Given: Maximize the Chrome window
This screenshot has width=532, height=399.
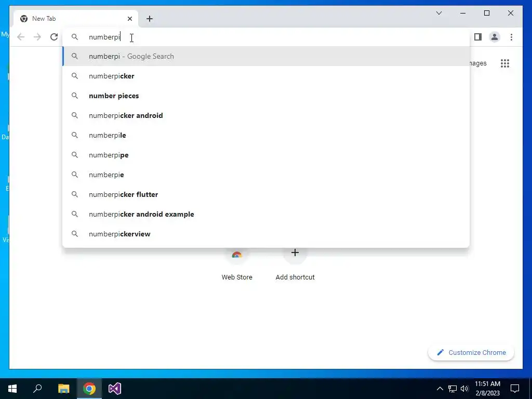Looking at the screenshot, I should [487, 13].
